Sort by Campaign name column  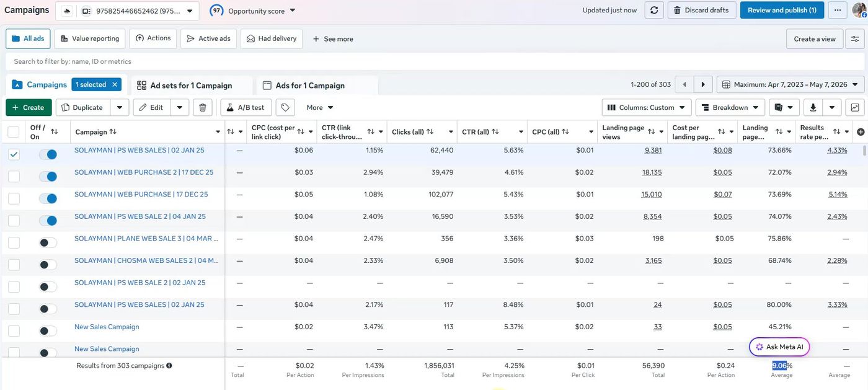click(113, 131)
